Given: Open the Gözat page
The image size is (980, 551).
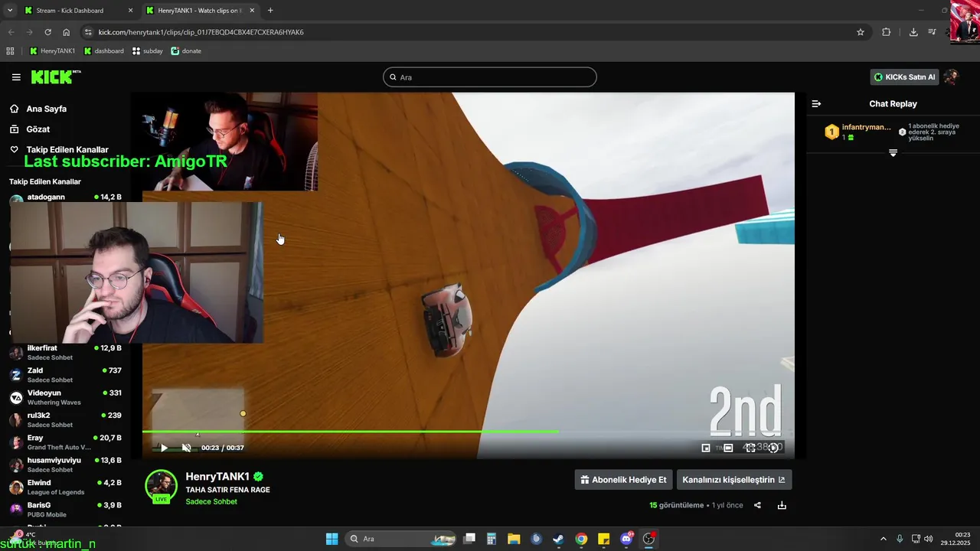Looking at the screenshot, I should click(30, 129).
